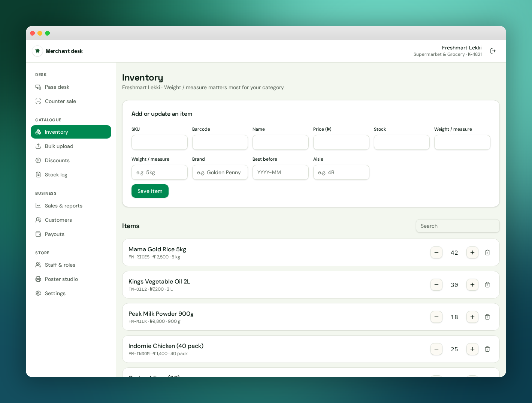Click the Stock log clipboard icon
The height and width of the screenshot is (403, 532).
(38, 175)
